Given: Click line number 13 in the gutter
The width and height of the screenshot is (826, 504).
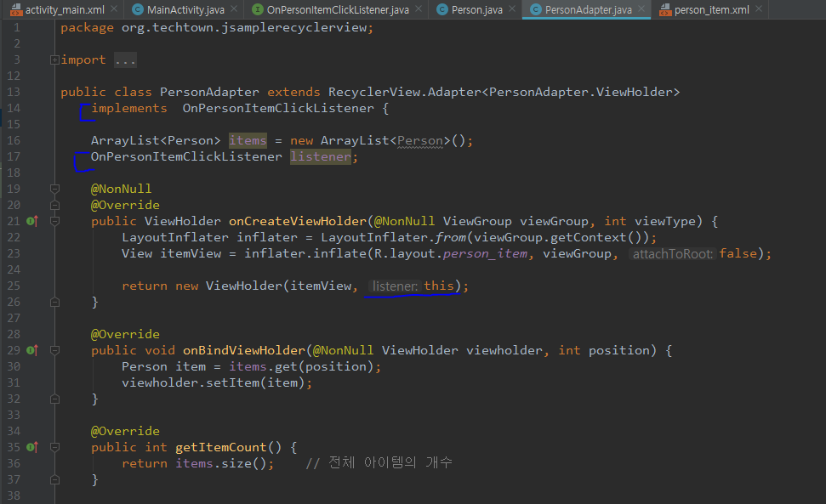Looking at the screenshot, I should point(13,92).
